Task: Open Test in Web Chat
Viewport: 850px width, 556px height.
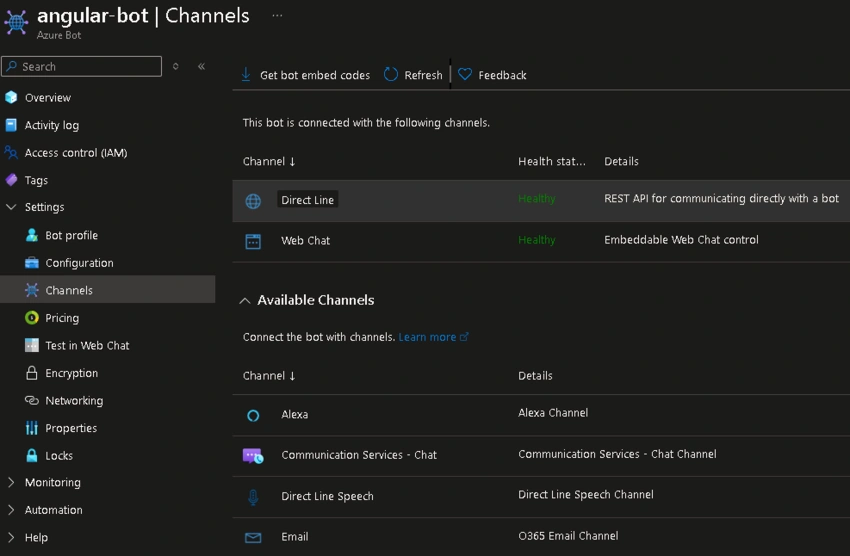Action: [87, 345]
